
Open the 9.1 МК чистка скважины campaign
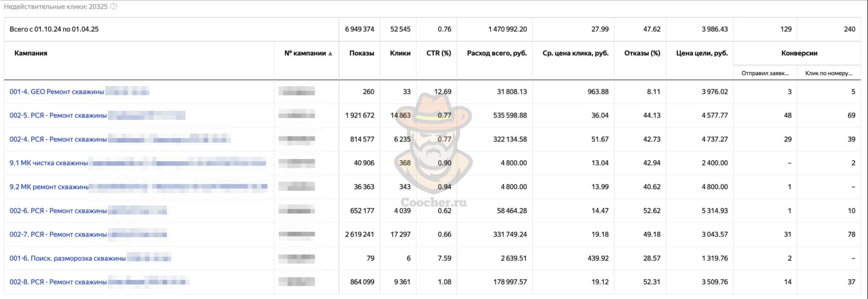click(48, 163)
